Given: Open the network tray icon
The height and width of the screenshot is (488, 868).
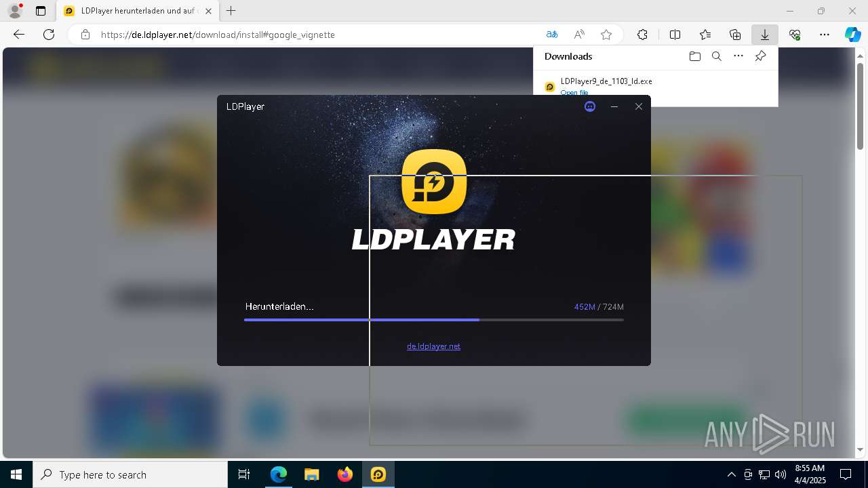Looking at the screenshot, I should click(x=764, y=474).
